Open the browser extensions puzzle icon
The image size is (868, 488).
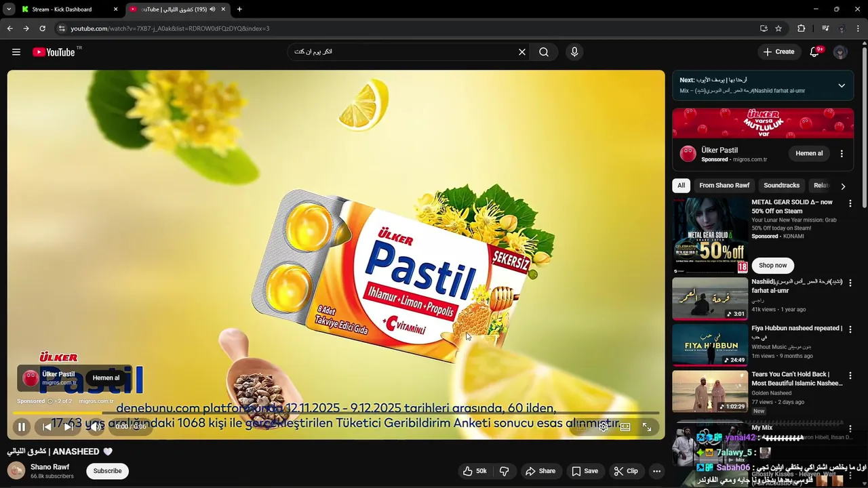801,28
